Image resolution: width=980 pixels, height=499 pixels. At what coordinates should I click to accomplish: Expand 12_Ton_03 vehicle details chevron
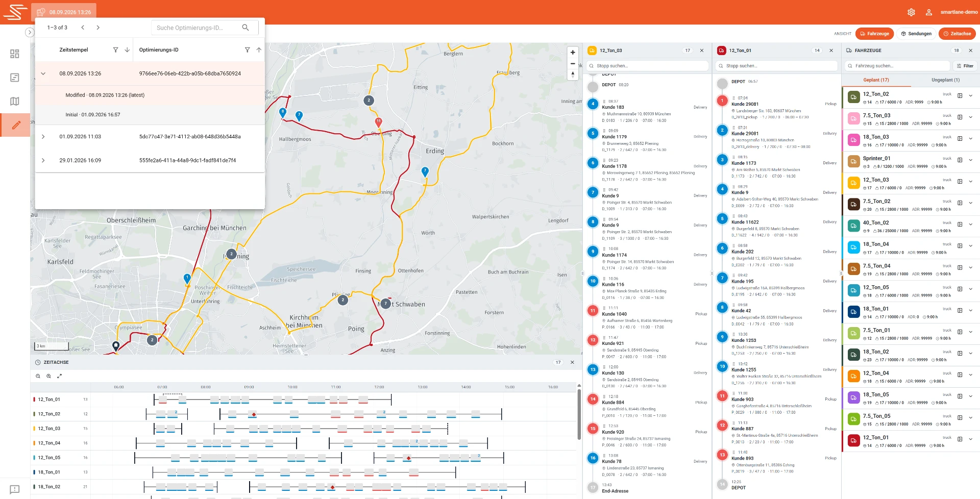(x=971, y=182)
